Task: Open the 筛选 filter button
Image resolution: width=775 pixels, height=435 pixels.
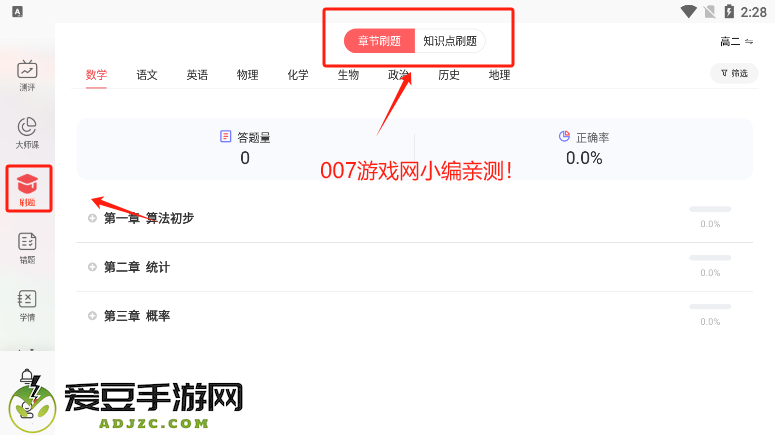Action: click(x=734, y=73)
